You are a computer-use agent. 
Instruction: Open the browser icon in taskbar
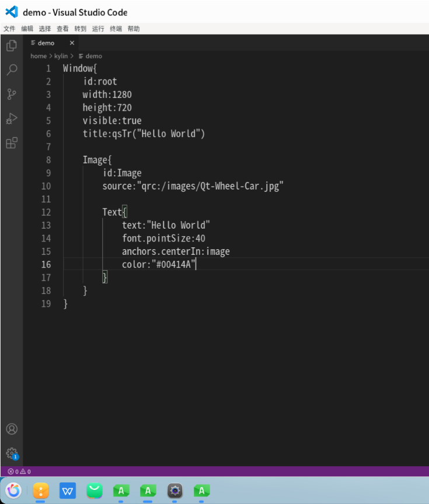13,491
